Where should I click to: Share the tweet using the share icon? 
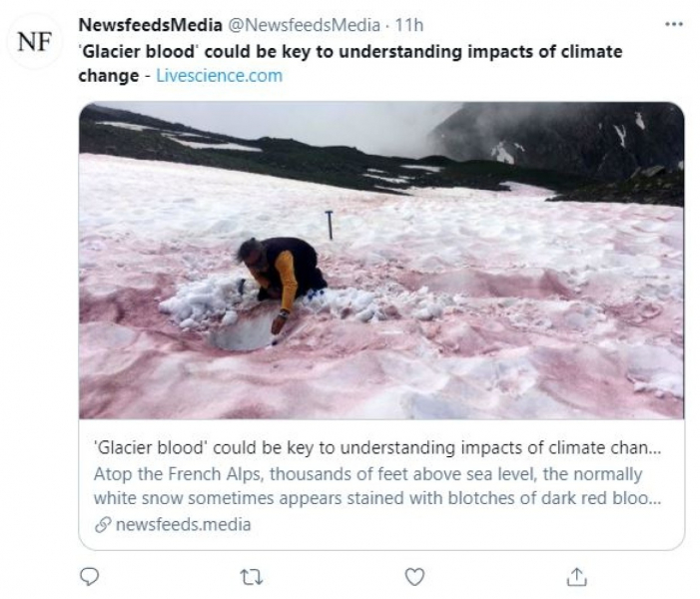click(576, 576)
